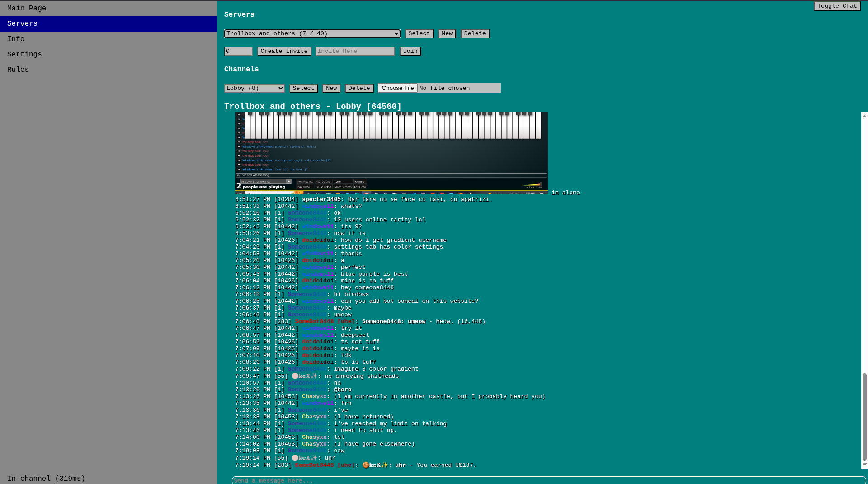The width and height of the screenshot is (868, 484).
Task: Open the Info page
Action: tap(15, 39)
